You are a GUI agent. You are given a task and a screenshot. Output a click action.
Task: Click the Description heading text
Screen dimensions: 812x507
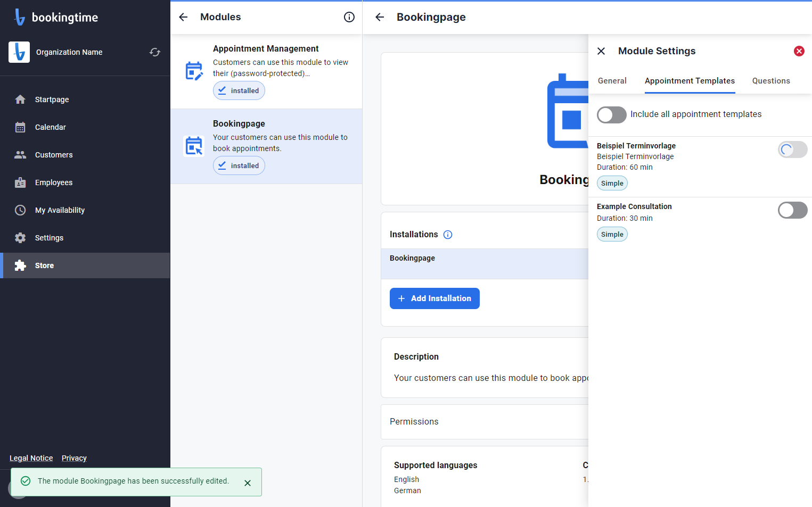416,356
